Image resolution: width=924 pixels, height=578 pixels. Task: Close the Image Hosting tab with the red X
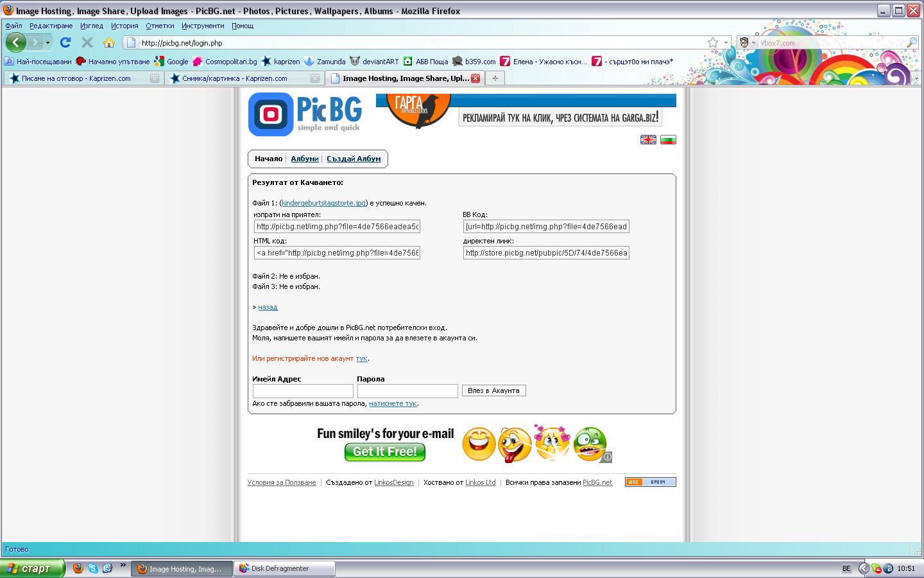[475, 78]
